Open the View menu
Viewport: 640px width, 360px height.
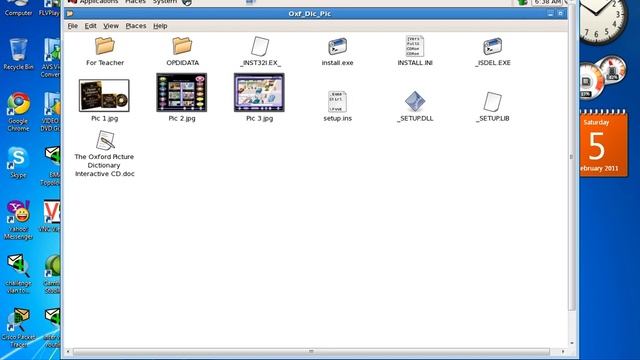[111, 26]
